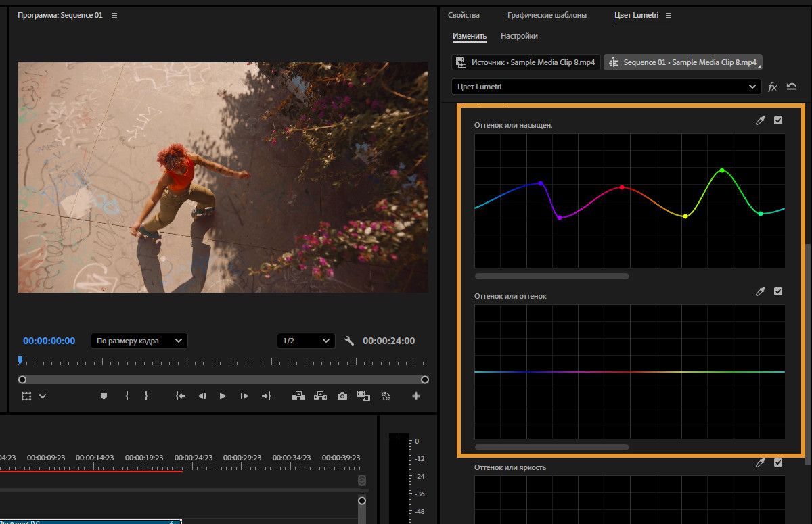
Task: Select the Hue vs Hue eyedropper
Action: [x=761, y=291]
